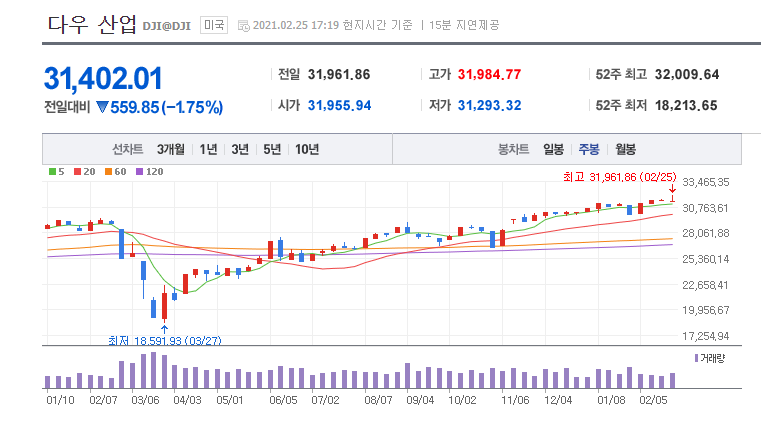The height and width of the screenshot is (421, 761).
Task: Click the 33,465.35 y-axis label
Action: tap(706, 182)
